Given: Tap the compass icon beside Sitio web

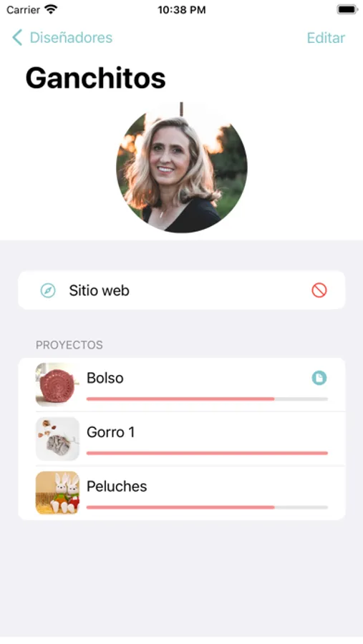Looking at the screenshot, I should 48,291.
